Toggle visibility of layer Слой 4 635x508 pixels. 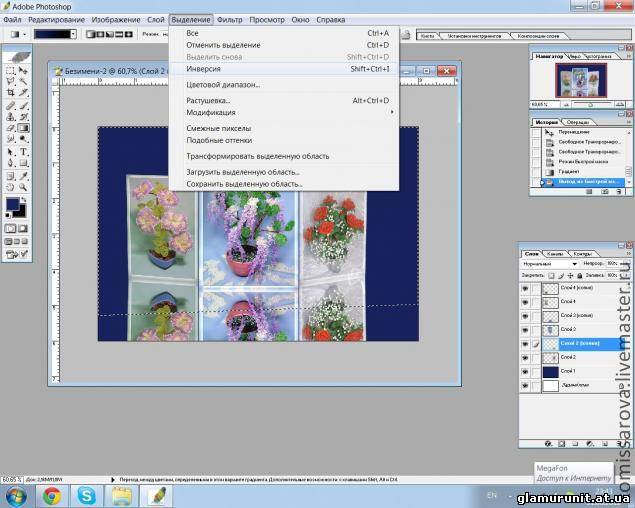pyautogui.click(x=525, y=302)
